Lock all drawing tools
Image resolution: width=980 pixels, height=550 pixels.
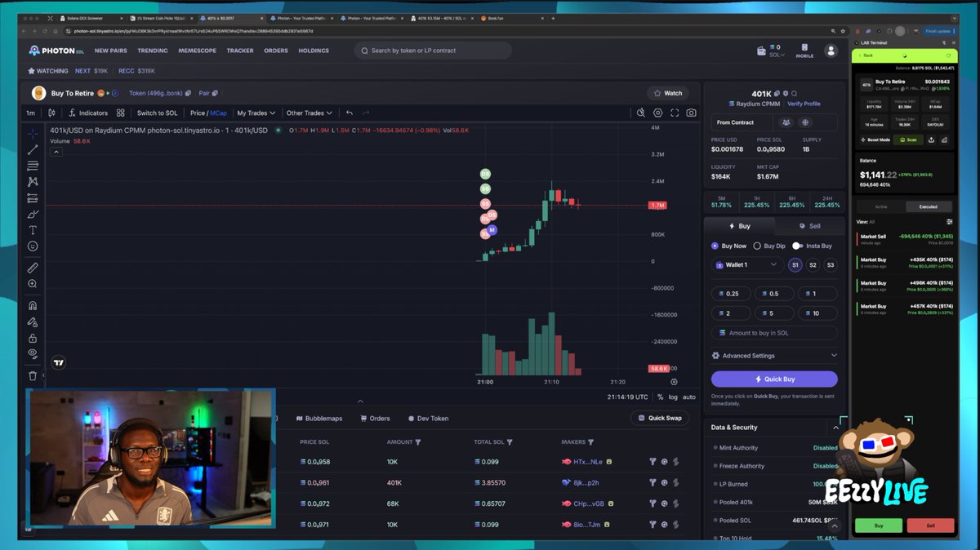(x=33, y=338)
